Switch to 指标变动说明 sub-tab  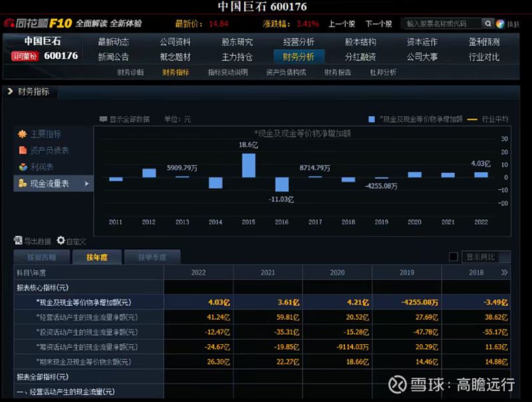(x=227, y=72)
